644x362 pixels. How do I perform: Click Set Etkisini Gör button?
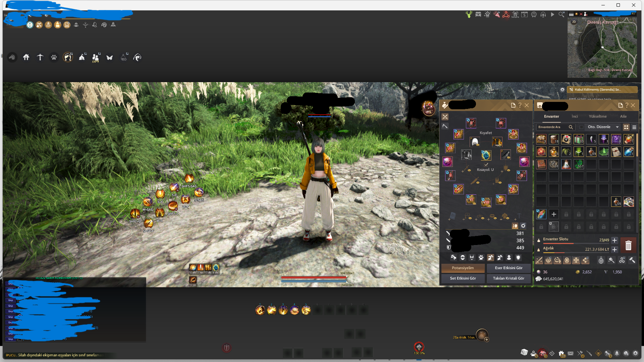click(x=463, y=278)
